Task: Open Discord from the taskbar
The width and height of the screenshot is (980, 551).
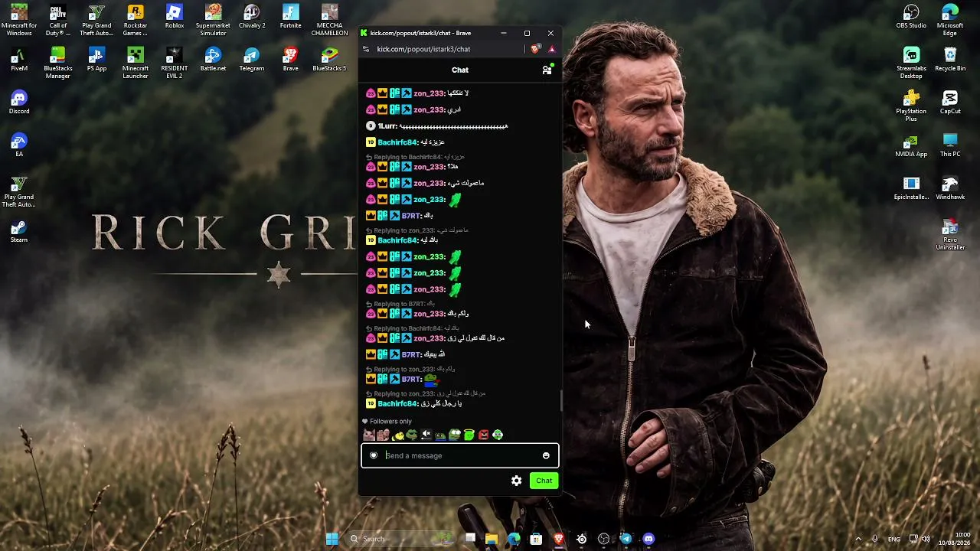Action: pos(648,539)
